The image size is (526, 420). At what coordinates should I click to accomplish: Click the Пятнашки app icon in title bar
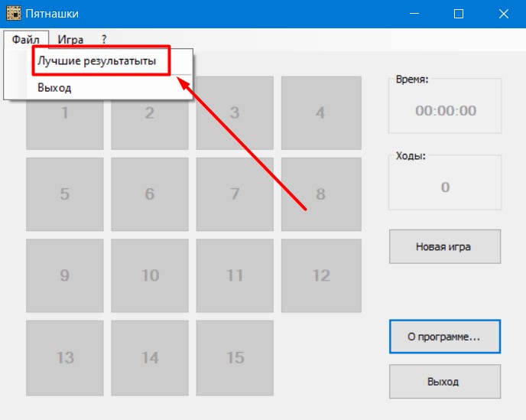pyautogui.click(x=13, y=14)
